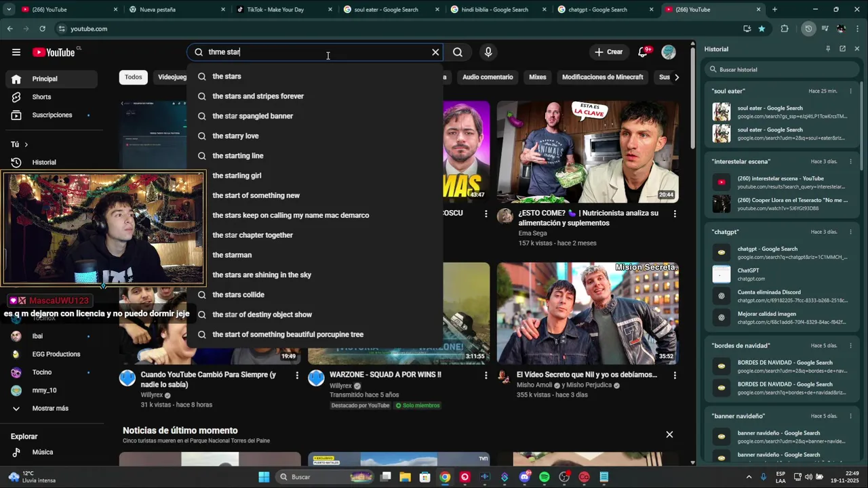This screenshot has width=868, height=488.
Task: Show hidden system tray icons chevron
Action: pos(749,477)
